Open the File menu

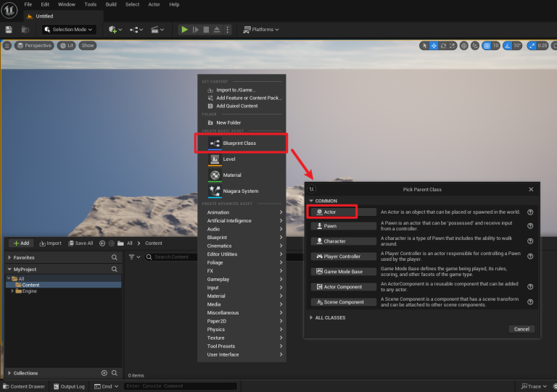pos(28,4)
